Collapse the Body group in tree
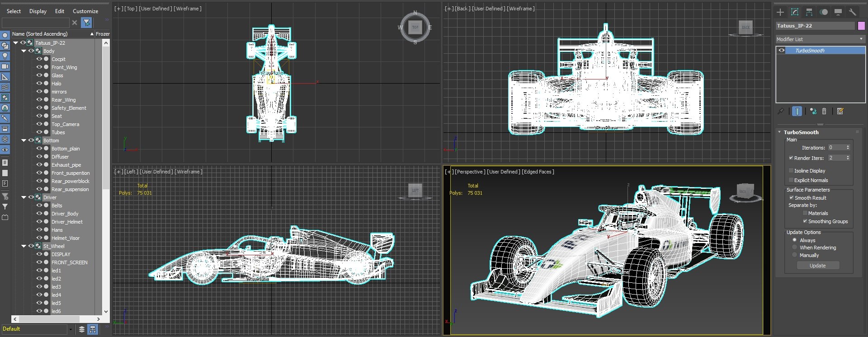Screen dimensions: 868x337 [24, 51]
